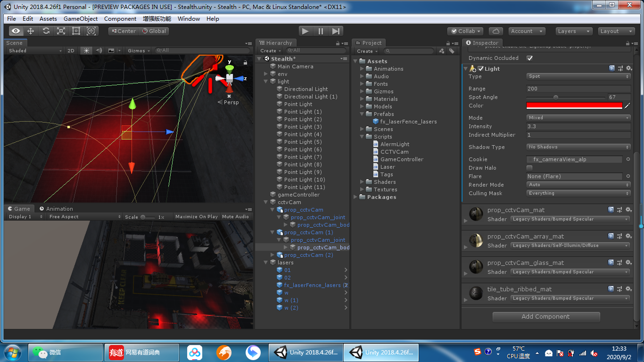The width and height of the screenshot is (644, 362).
Task: Expand the Animations folder in Project
Action: (x=363, y=69)
